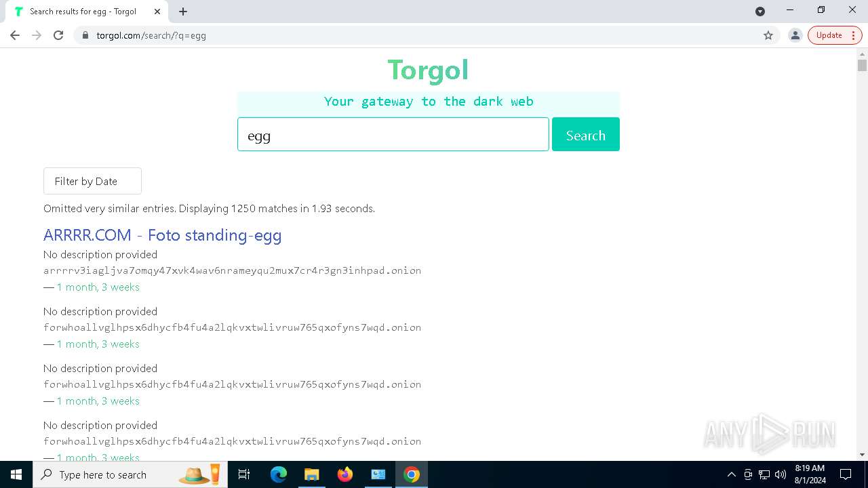Click the green Search button
Viewport: 868px width, 488px height.
pyautogui.click(x=586, y=134)
